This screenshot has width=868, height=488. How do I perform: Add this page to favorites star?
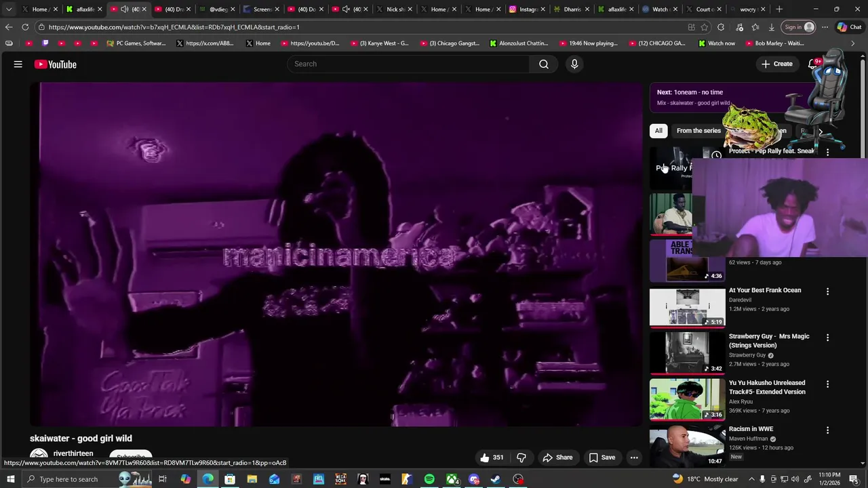pos(705,27)
